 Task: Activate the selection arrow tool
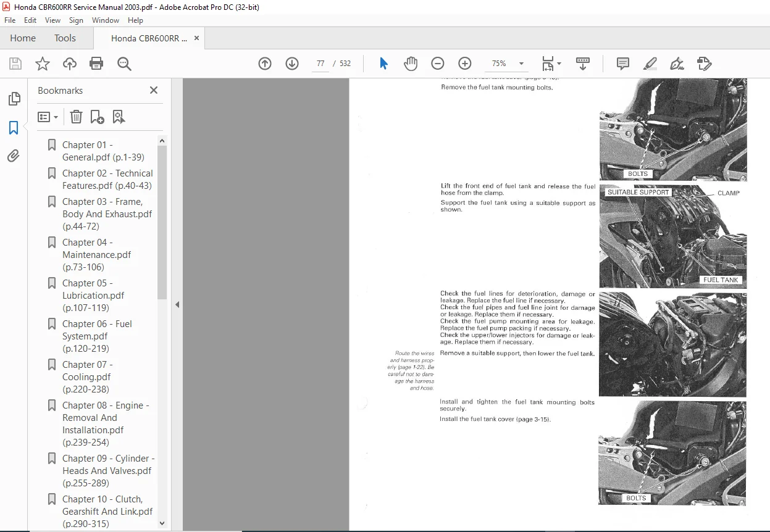383,64
